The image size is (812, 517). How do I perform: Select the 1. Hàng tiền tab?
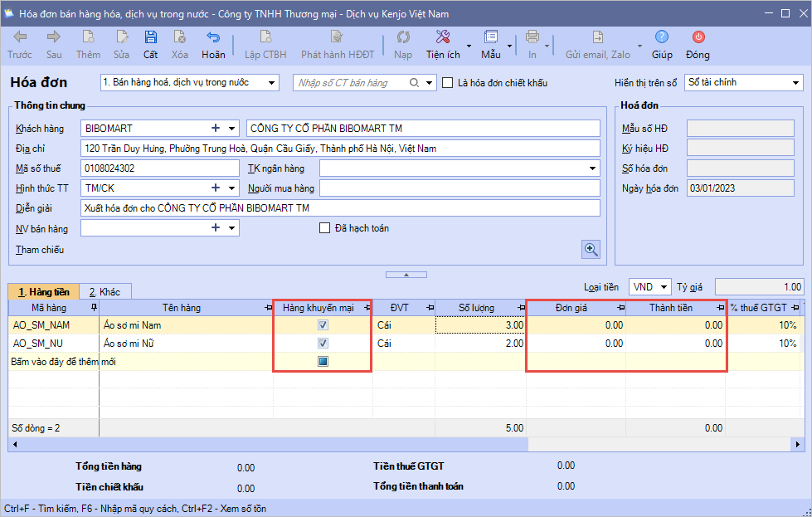[44, 292]
